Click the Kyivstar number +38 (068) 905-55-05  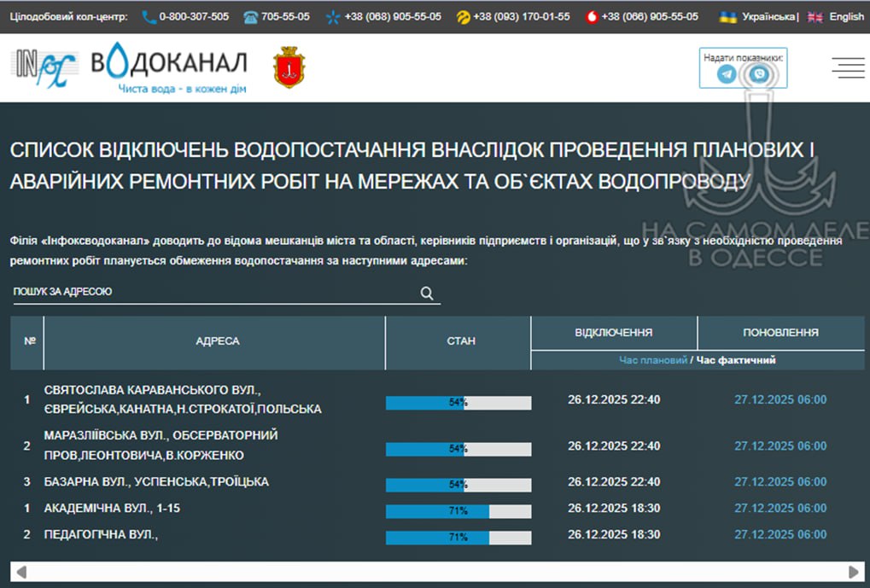click(x=393, y=16)
